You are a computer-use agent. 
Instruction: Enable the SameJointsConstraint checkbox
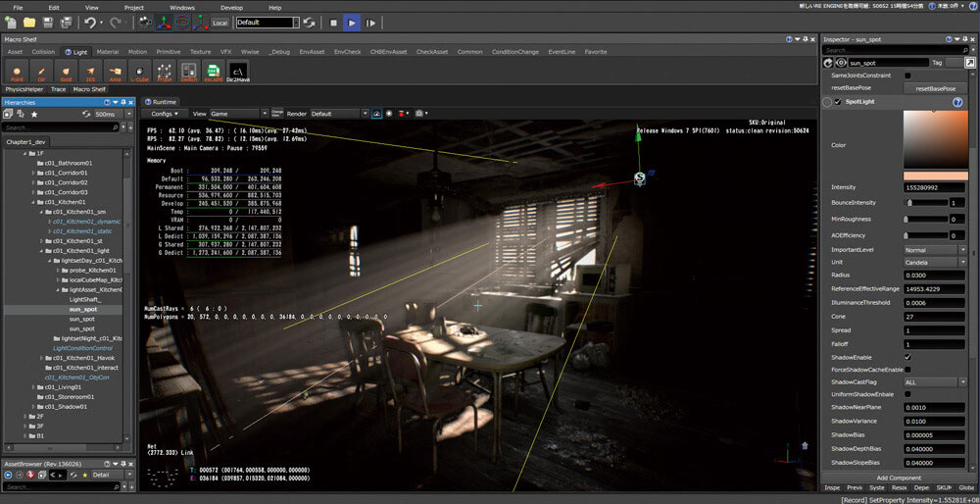click(907, 76)
